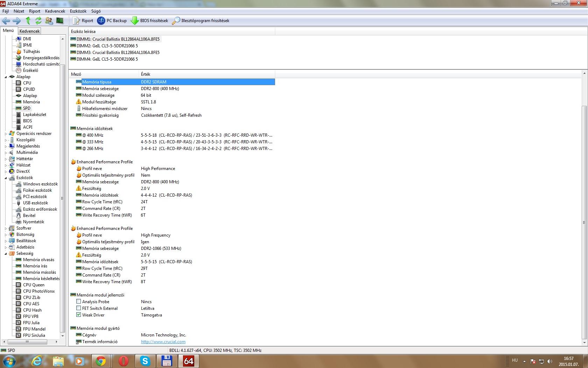The height and width of the screenshot is (368, 588).
Task: Open Skype from taskbar
Action: pos(145,361)
